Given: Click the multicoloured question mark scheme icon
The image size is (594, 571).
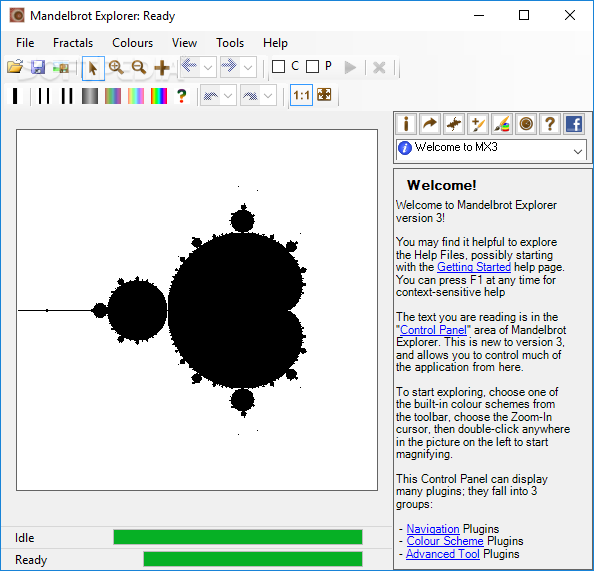Looking at the screenshot, I should [182, 96].
